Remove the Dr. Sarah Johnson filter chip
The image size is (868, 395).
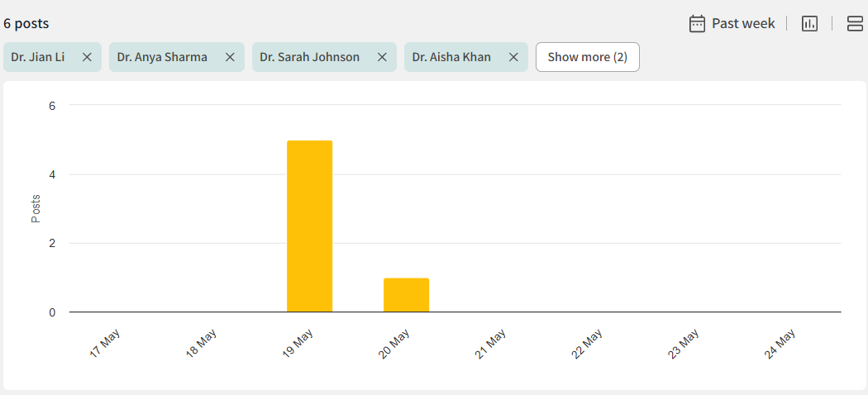coord(382,57)
